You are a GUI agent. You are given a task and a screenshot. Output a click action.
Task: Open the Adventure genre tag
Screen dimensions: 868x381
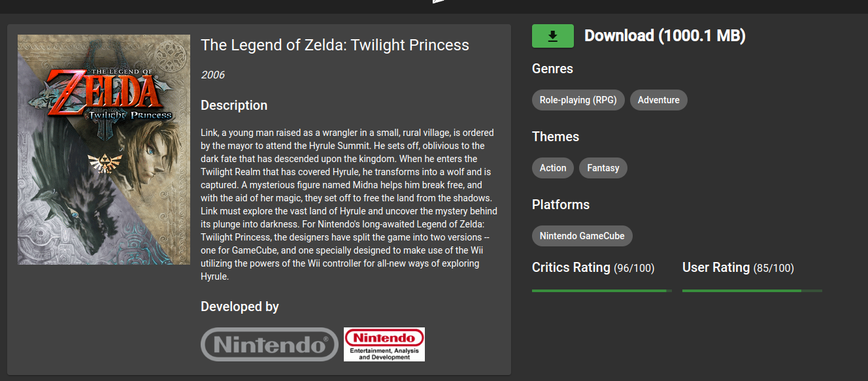[x=658, y=100]
